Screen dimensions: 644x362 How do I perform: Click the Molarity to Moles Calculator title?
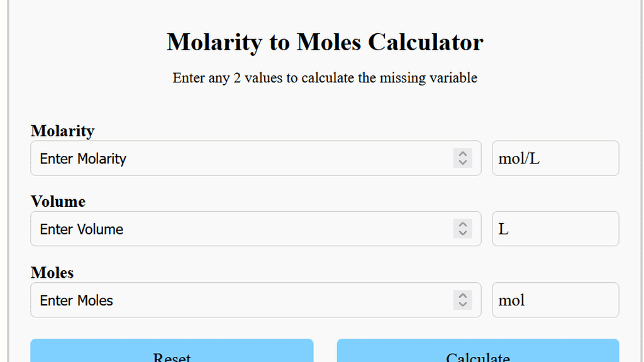point(325,42)
